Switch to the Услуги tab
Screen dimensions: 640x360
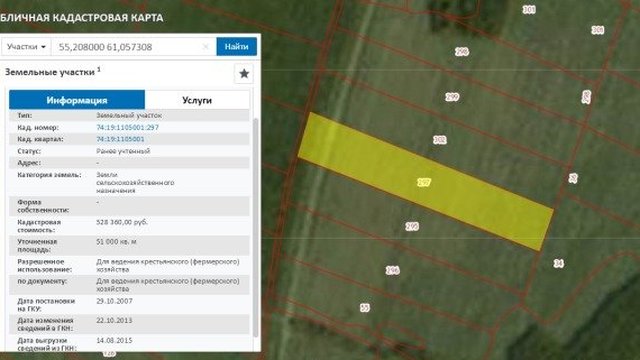tap(197, 100)
